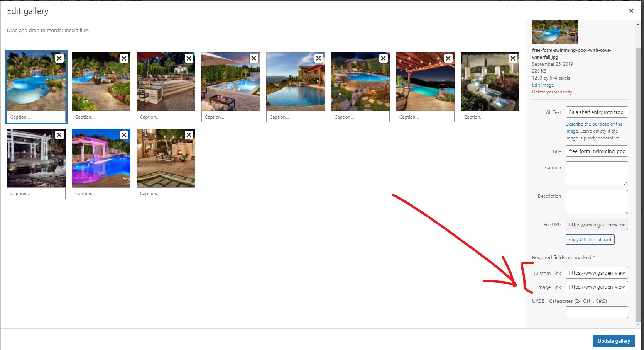Click into the Custom Link field
Screen dimensions: 644x350
pyautogui.click(x=597, y=273)
